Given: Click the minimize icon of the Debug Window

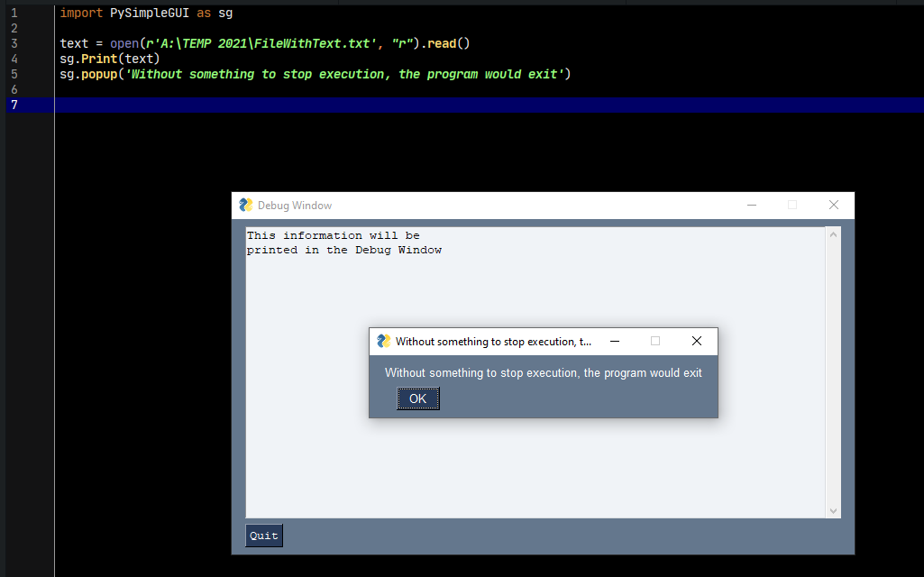Looking at the screenshot, I should [x=751, y=205].
